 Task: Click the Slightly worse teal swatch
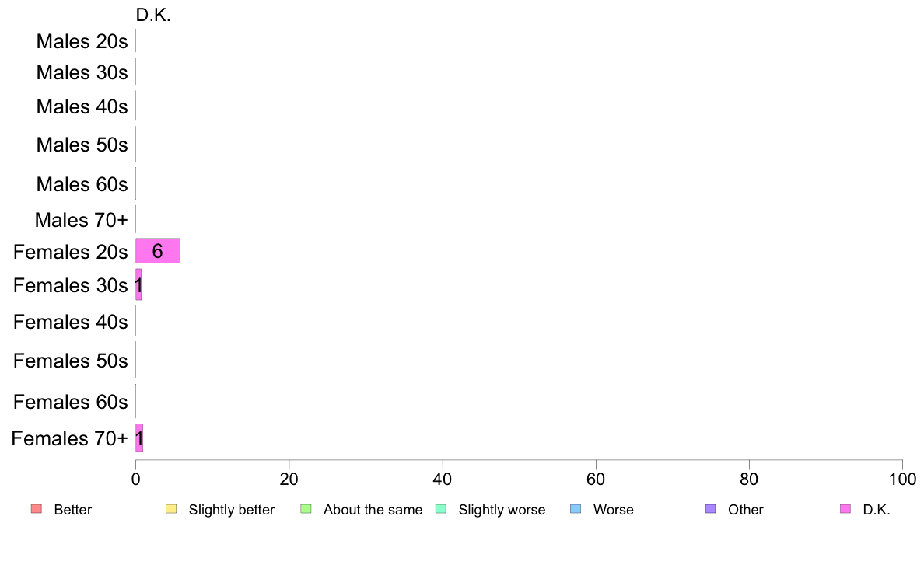[441, 509]
